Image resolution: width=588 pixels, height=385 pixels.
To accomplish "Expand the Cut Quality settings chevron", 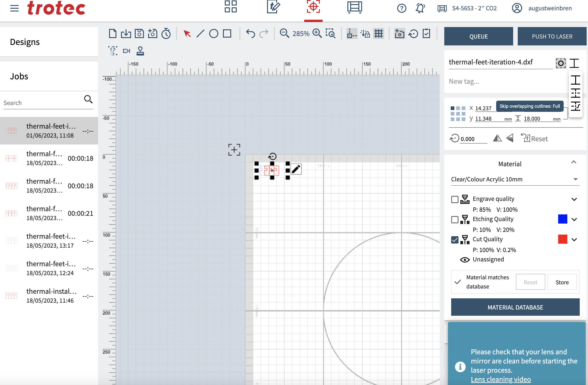I will pyautogui.click(x=574, y=240).
